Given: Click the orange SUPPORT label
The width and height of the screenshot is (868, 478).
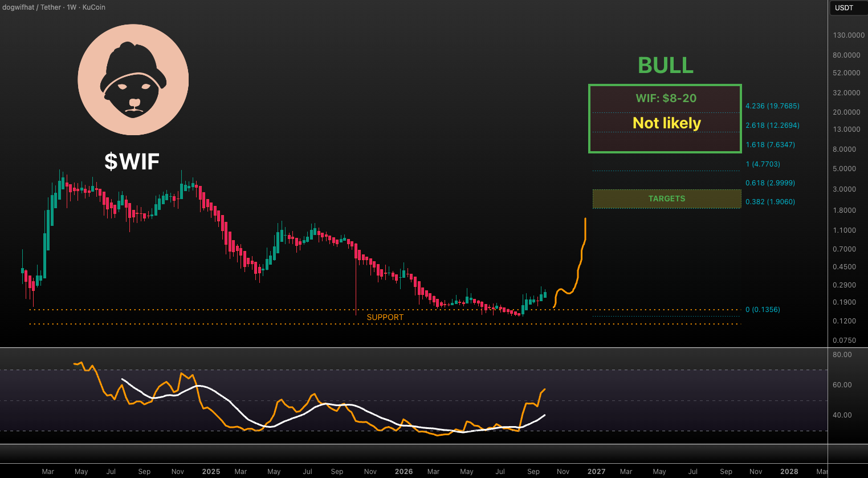Looking at the screenshot, I should click(385, 317).
